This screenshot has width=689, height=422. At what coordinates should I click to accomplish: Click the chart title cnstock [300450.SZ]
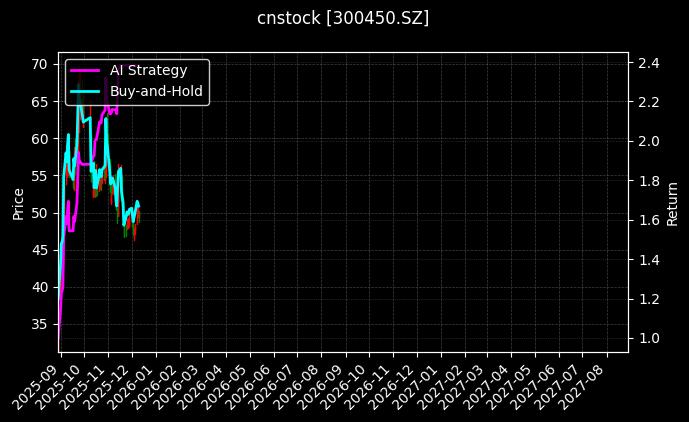344,18
